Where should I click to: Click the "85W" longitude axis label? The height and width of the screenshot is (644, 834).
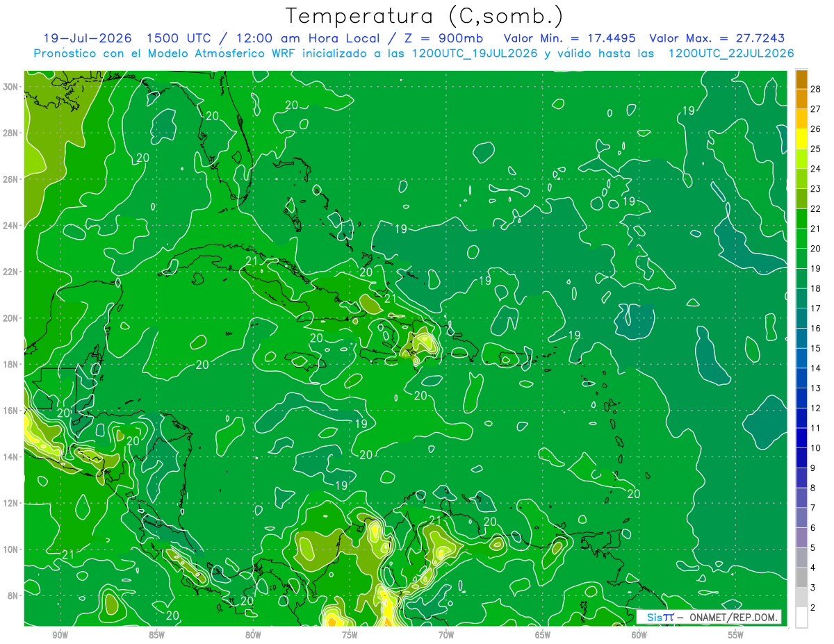click(x=156, y=635)
